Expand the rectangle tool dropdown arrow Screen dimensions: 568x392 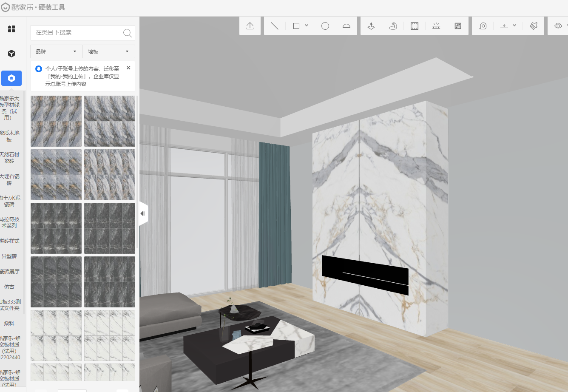pyautogui.click(x=307, y=26)
